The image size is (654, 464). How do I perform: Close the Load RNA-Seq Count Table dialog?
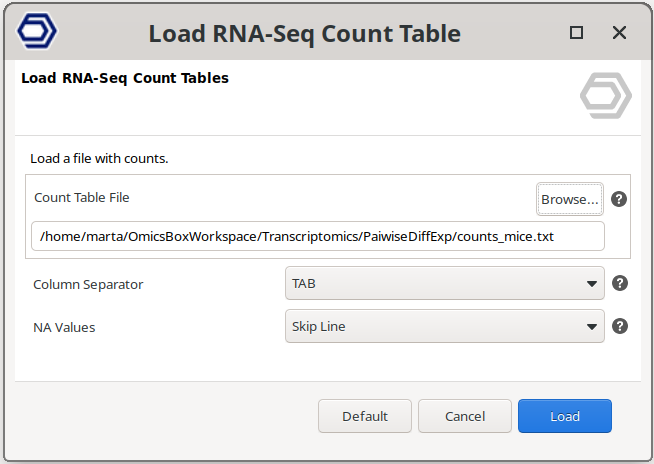coord(619,33)
